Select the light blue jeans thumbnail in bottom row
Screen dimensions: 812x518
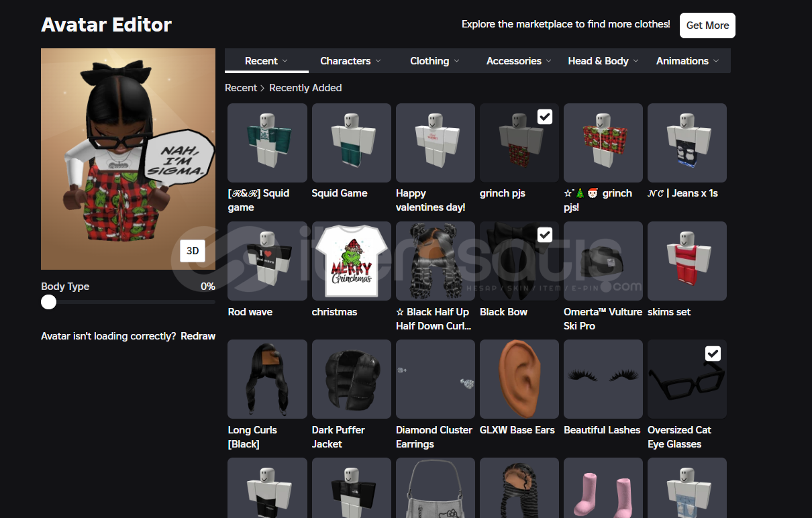click(687, 488)
